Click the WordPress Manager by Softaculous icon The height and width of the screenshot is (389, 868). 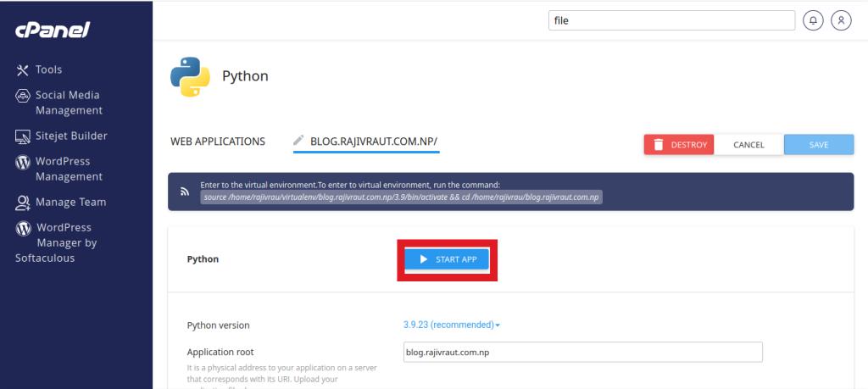pos(23,228)
